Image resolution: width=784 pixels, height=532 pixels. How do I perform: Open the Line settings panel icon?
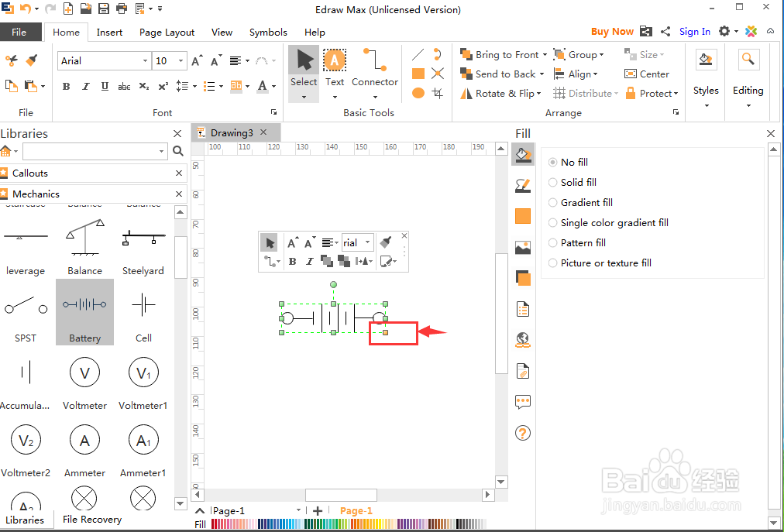(x=522, y=186)
